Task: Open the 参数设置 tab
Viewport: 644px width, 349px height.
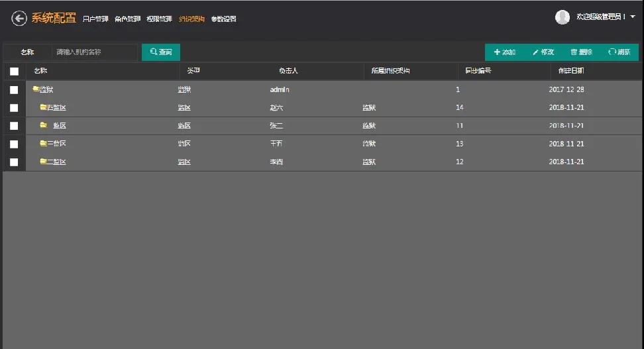Action: click(224, 19)
